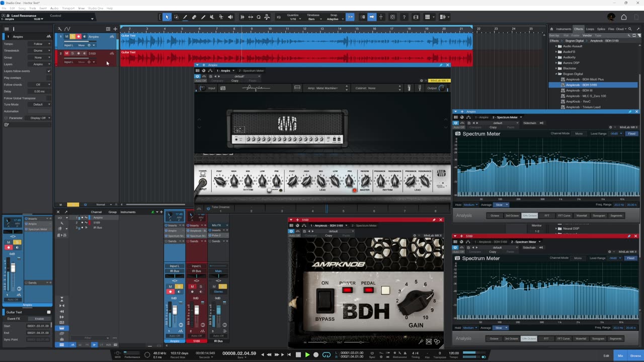644x362 pixels.
Task: Expand the Audio Assault folder
Action: [x=556, y=46]
